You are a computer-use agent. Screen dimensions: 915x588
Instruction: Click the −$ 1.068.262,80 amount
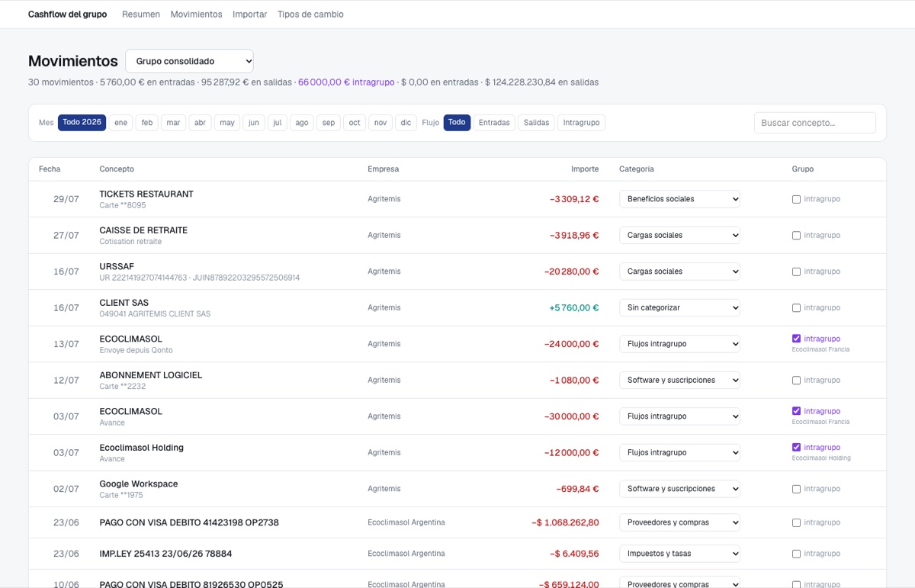[565, 523]
